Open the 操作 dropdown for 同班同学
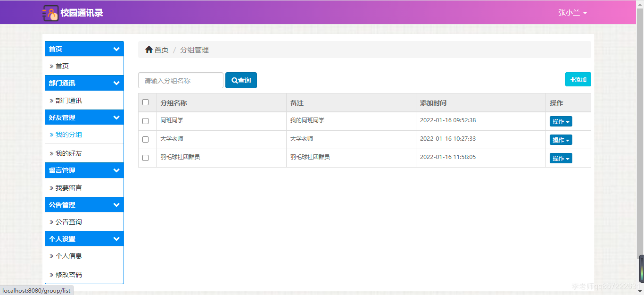The height and width of the screenshot is (295, 644). point(561,121)
